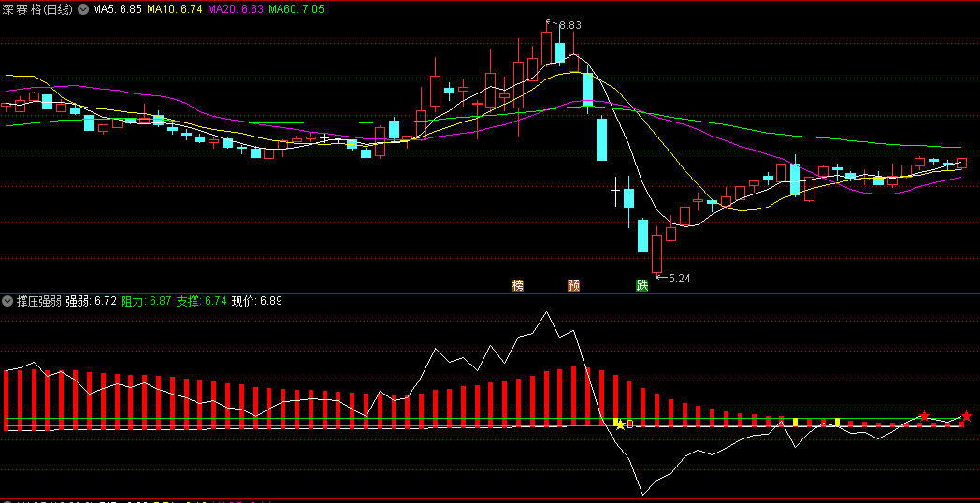Viewport: 980px width, 503px height.
Task: Click the rightmost red star signal
Action: click(966, 416)
